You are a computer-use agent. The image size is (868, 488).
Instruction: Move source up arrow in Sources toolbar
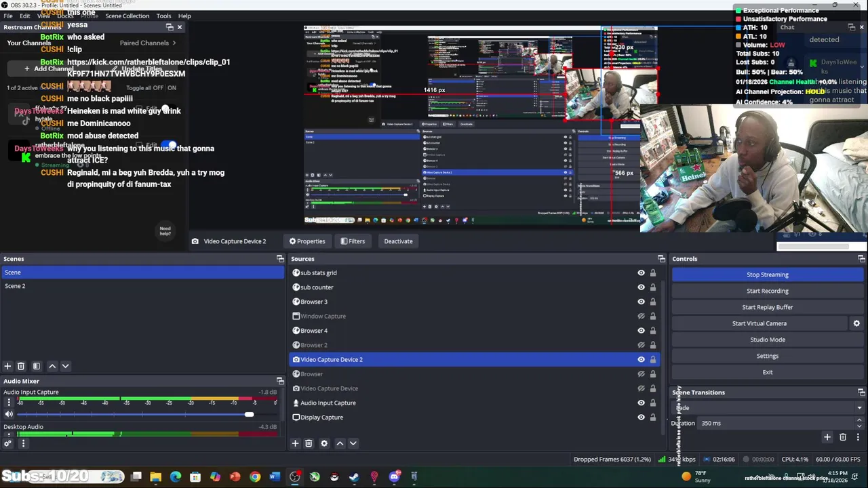(340, 443)
